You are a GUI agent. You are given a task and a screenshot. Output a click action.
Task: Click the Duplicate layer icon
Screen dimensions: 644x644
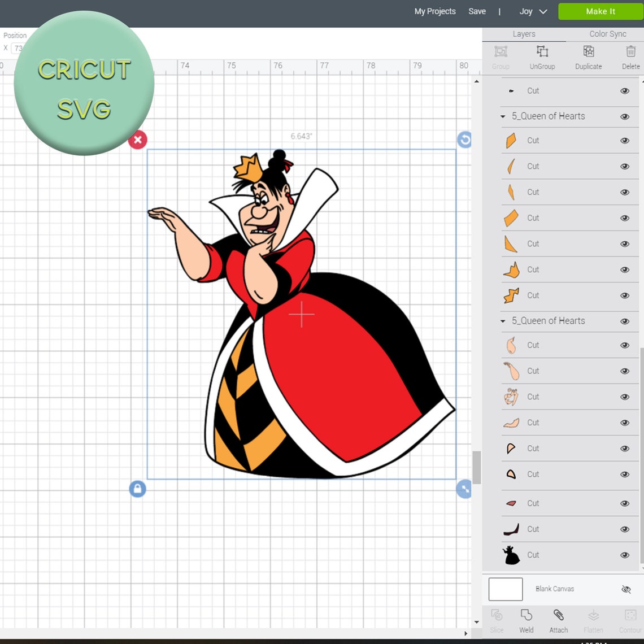589,52
